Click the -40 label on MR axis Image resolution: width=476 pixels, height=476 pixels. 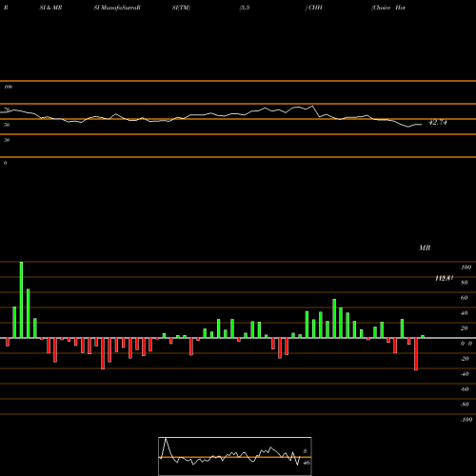pos(465,374)
